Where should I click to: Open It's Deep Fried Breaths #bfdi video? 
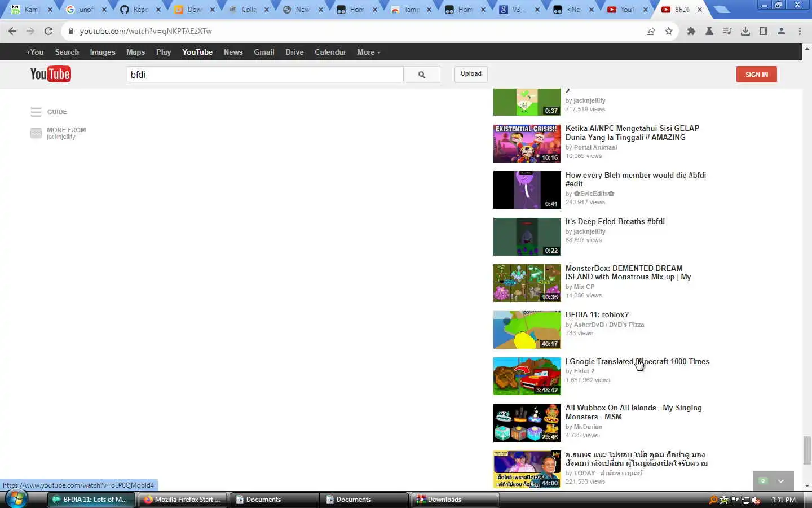615,221
